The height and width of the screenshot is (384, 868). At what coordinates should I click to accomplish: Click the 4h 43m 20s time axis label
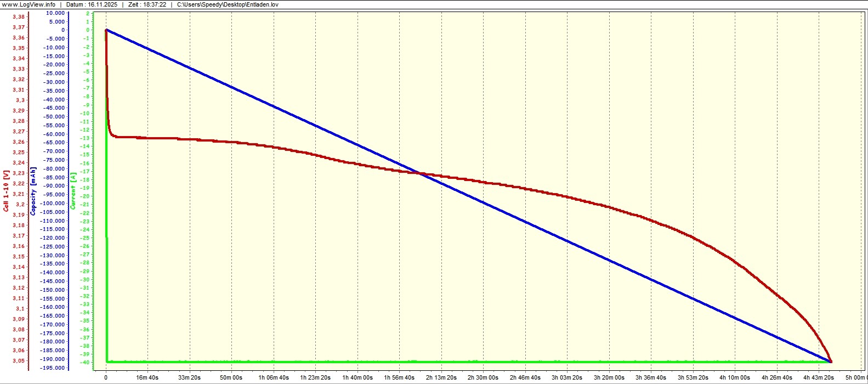click(x=819, y=377)
